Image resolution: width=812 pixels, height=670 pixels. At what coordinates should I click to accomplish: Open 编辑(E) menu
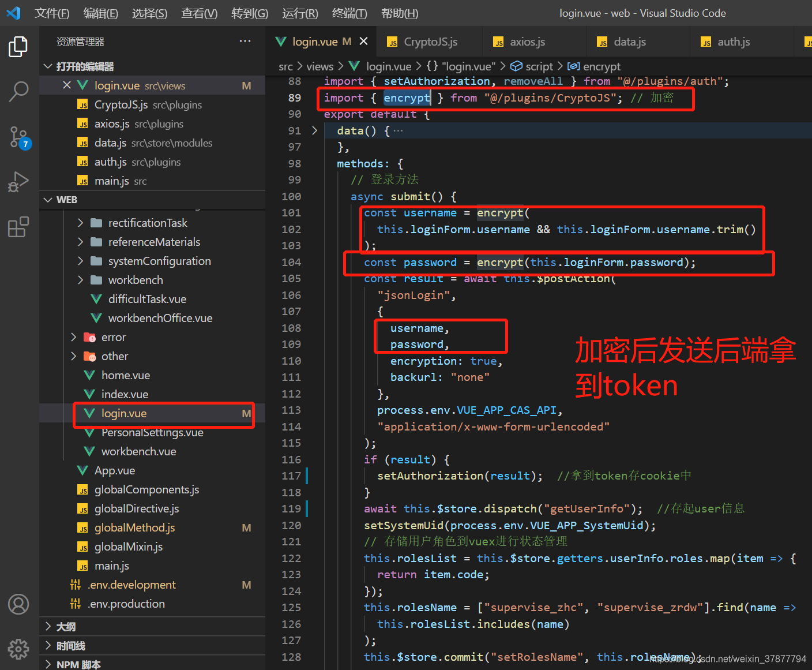tap(101, 13)
